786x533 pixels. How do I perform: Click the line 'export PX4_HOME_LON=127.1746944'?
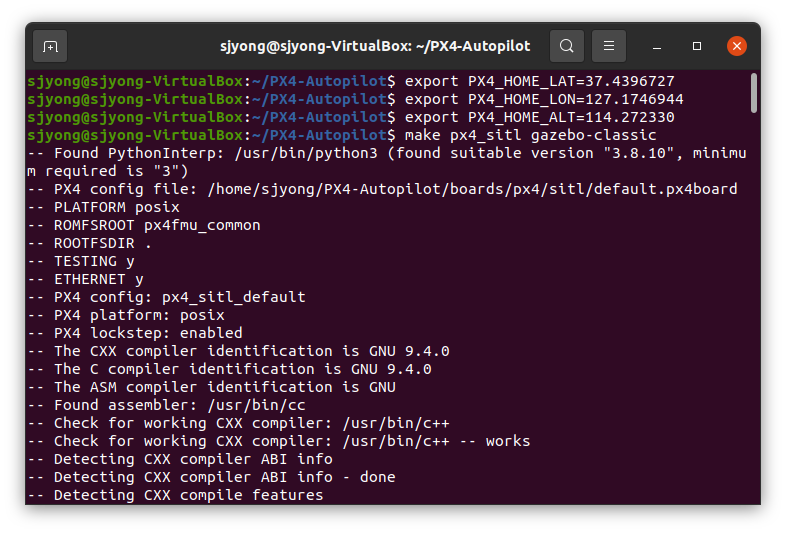[544, 99]
